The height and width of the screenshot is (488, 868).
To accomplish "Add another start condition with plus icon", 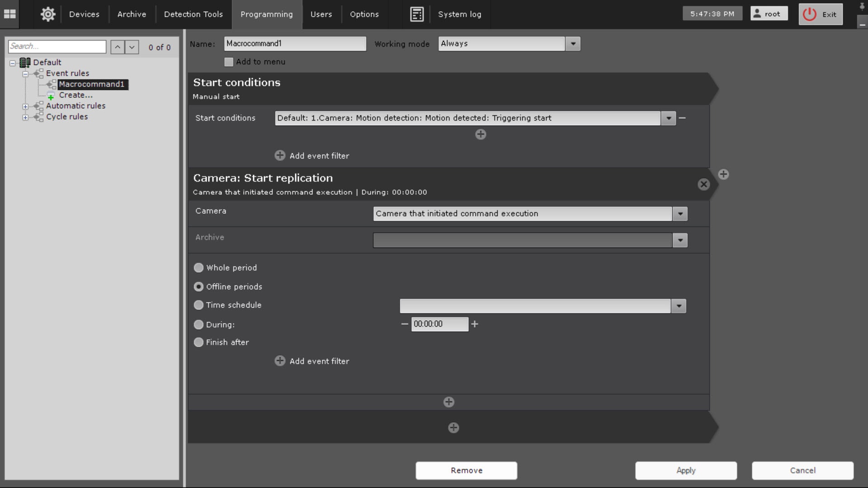I will coord(481,134).
